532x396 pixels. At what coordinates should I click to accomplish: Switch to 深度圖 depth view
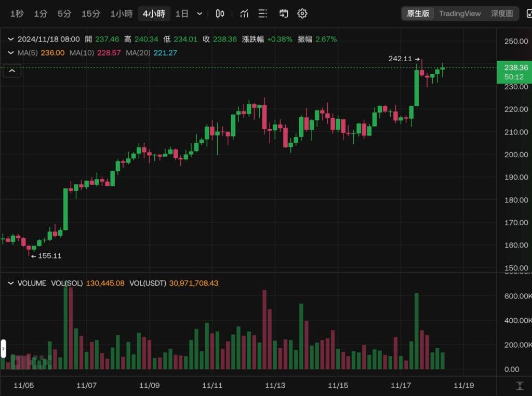coord(501,13)
